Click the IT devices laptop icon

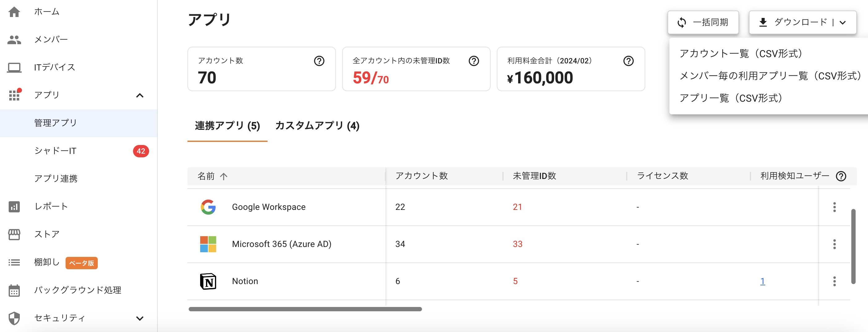(14, 67)
